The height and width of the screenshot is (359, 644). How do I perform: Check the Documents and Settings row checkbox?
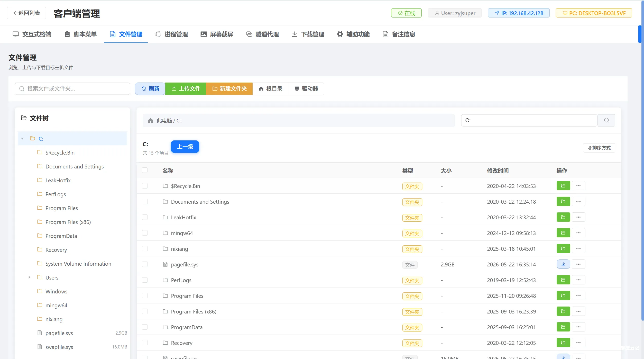click(145, 201)
